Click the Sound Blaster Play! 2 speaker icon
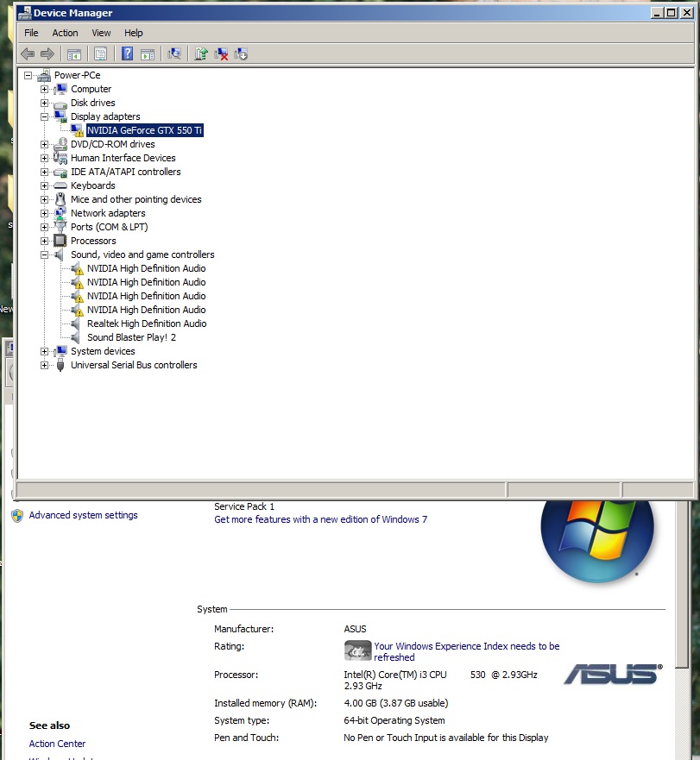 [75, 337]
